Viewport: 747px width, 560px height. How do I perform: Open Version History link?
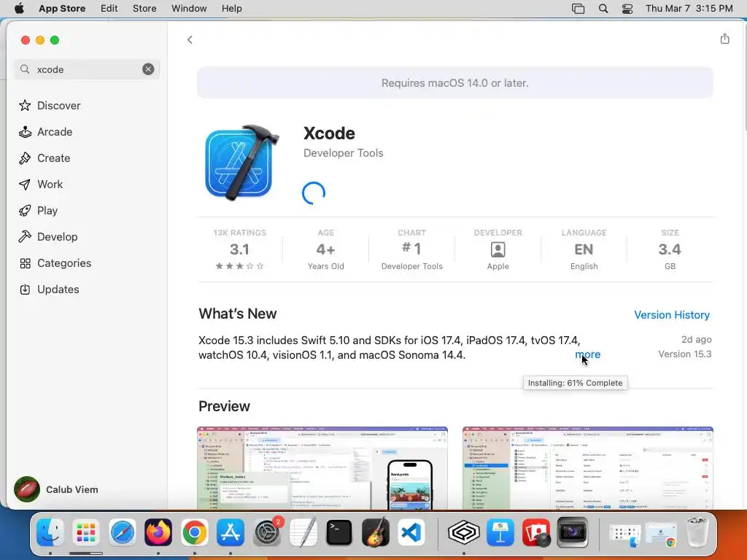pos(672,315)
